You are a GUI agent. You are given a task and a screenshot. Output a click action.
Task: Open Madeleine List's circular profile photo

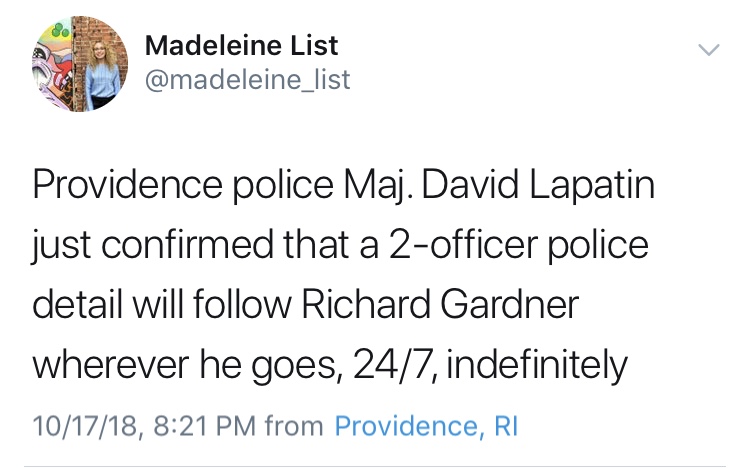pos(80,64)
